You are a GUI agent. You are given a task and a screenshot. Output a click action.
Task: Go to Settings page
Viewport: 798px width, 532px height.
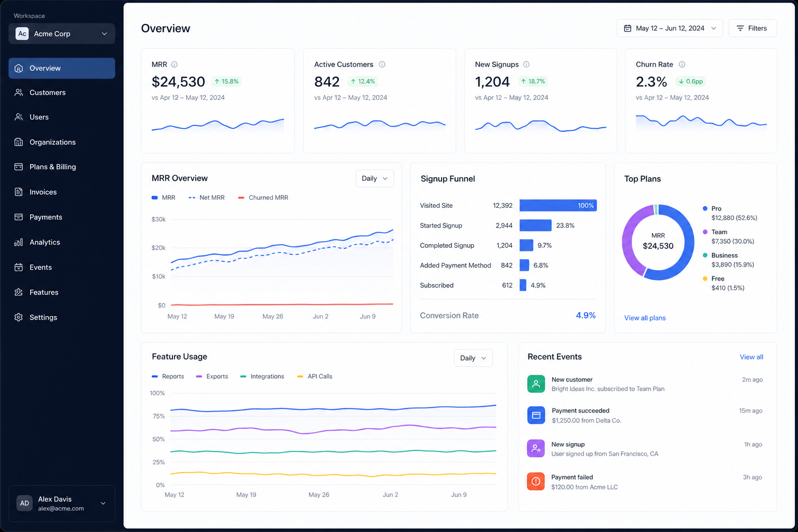62,317
